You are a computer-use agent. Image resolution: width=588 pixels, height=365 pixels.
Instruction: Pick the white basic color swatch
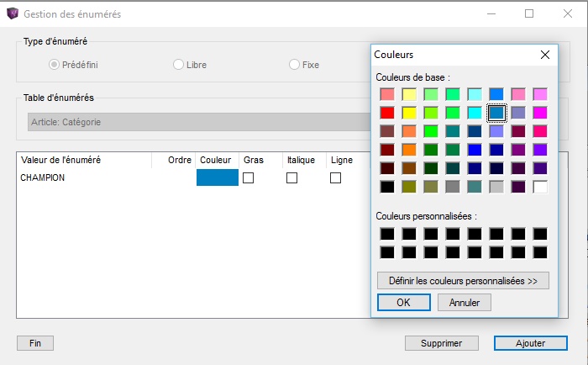tap(540, 187)
